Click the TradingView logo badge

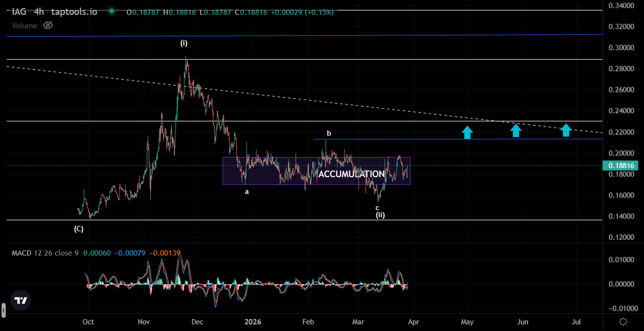pyautogui.click(x=21, y=301)
